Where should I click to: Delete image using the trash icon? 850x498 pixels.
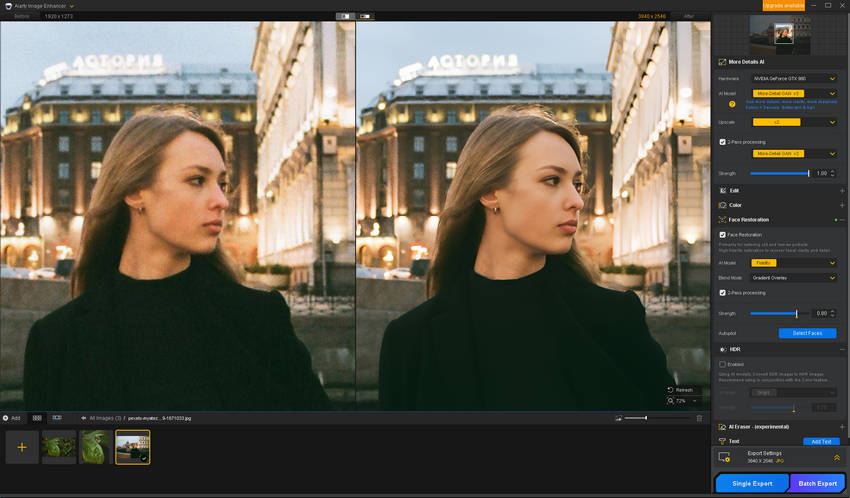699,418
